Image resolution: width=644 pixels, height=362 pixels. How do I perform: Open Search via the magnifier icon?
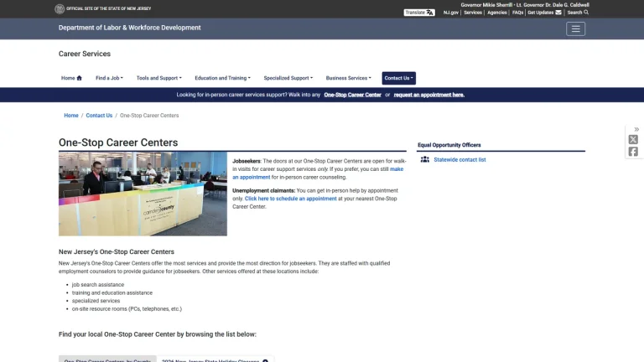[586, 13]
